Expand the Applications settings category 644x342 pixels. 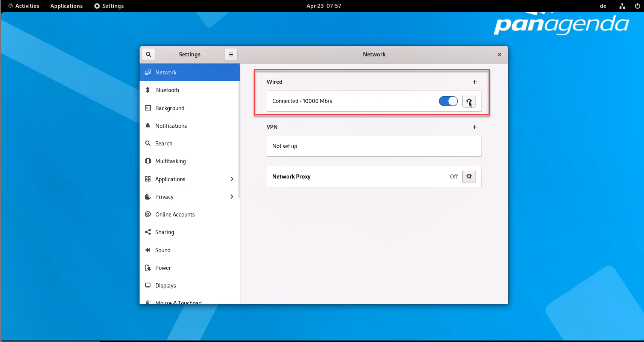pyautogui.click(x=190, y=179)
